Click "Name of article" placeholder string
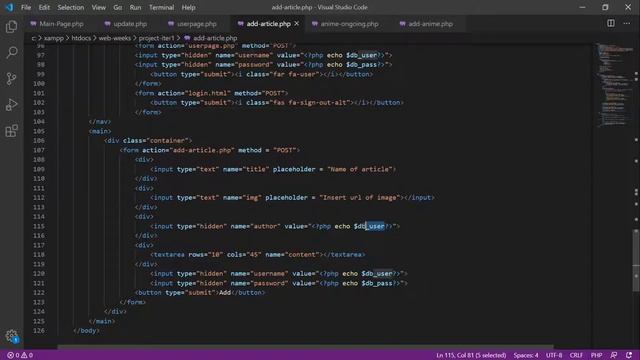 360,169
